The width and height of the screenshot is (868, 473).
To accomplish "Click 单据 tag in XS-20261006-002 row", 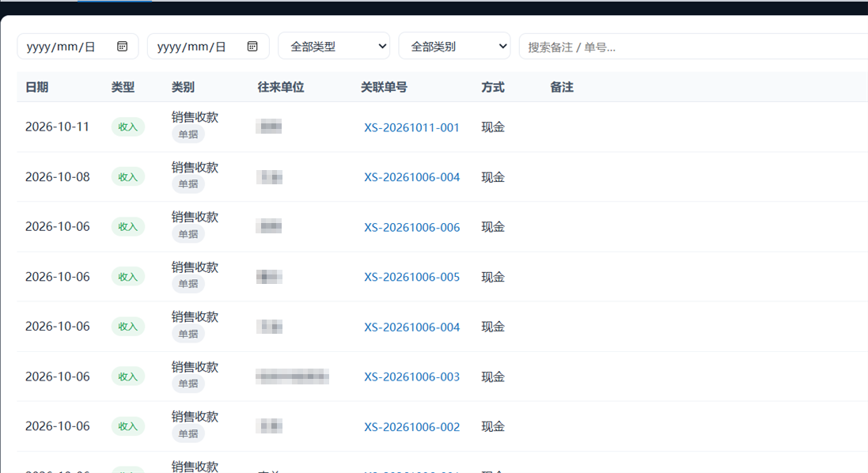I will 188,433.
